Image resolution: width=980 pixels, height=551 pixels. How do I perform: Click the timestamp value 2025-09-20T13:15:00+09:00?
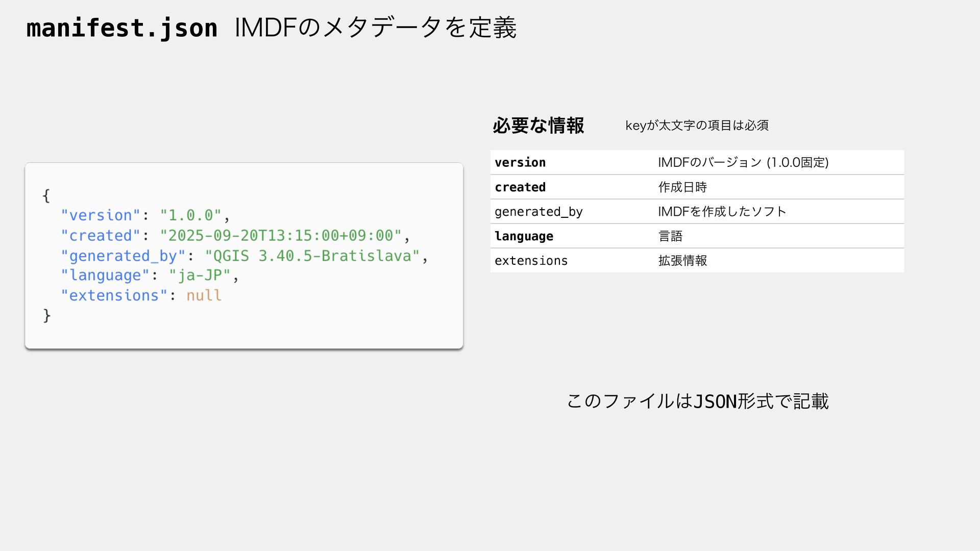281,235
